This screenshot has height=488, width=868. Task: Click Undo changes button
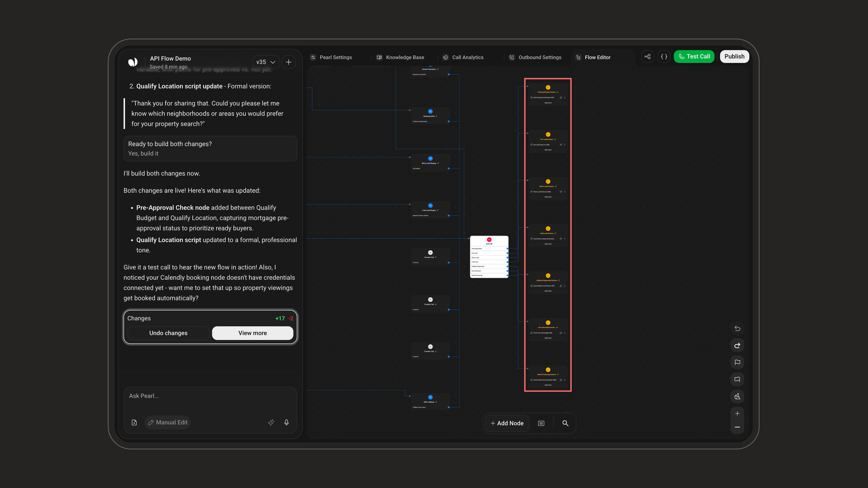(x=168, y=333)
